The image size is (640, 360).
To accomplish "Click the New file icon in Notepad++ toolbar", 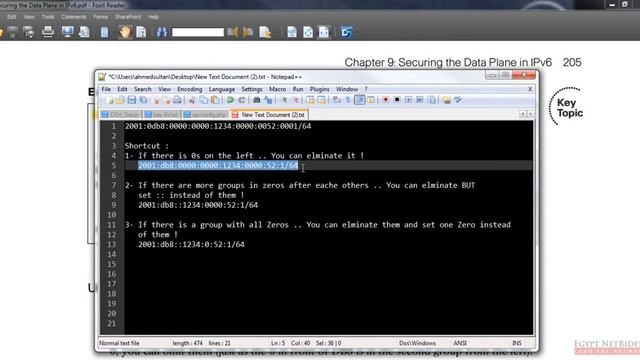I will 109,100.
